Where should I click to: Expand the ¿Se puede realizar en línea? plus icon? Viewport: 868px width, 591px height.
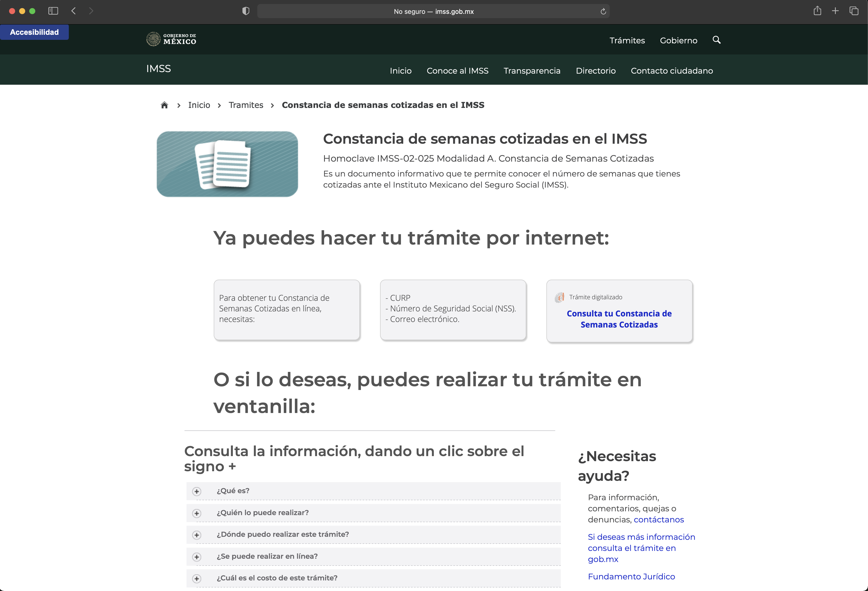[x=197, y=557]
